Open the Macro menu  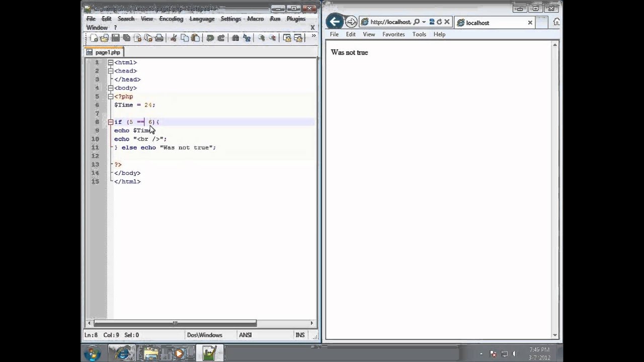(256, 19)
